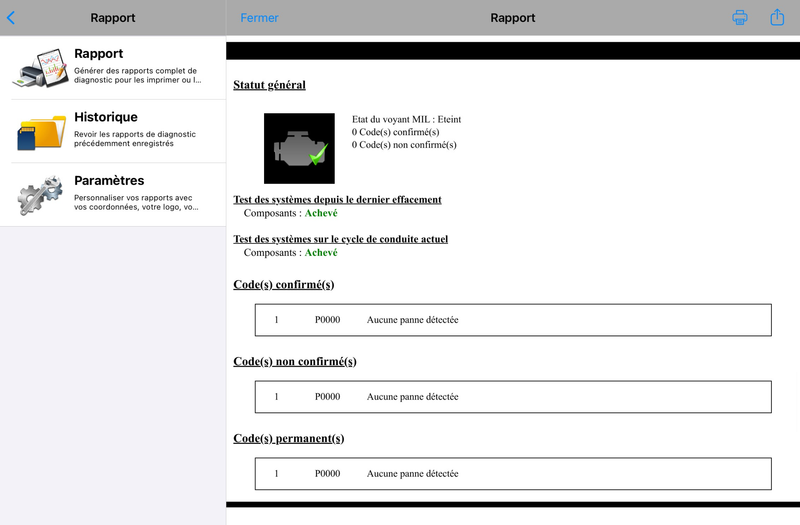Select the P0000 row under non-confirmed codes
Image resolution: width=800 pixels, height=525 pixels.
pyautogui.click(x=513, y=397)
